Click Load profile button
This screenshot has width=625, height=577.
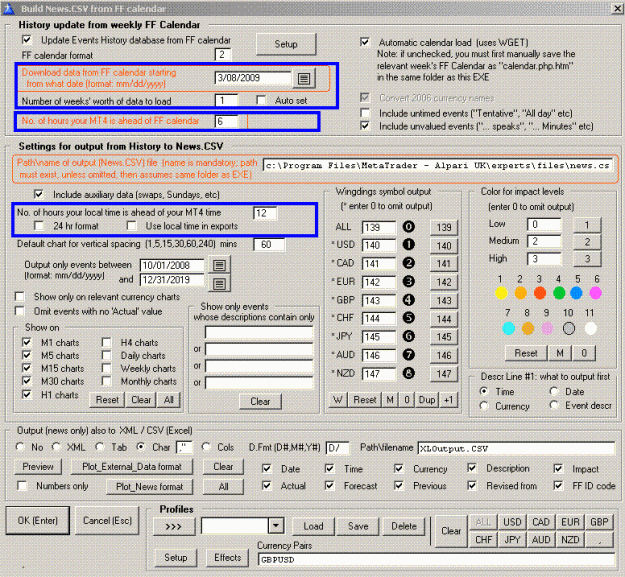313,526
